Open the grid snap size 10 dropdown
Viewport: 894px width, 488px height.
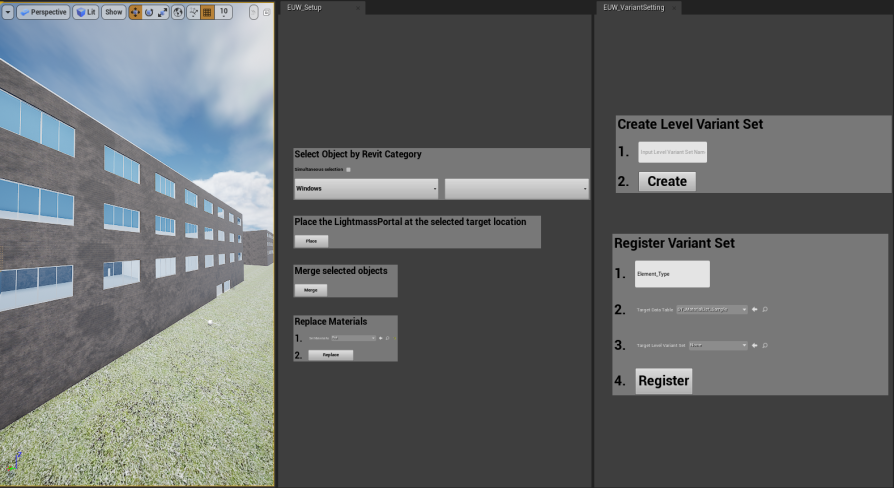click(224, 12)
